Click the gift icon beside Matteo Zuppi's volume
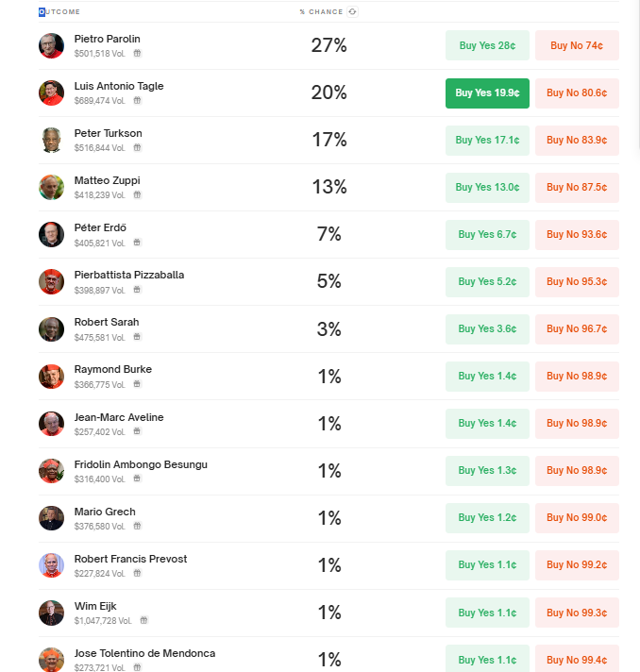 click(137, 194)
